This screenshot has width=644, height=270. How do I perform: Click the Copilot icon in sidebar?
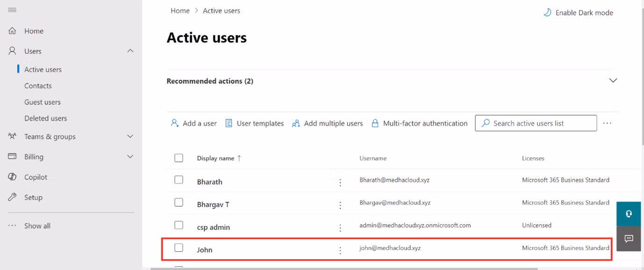tap(13, 177)
